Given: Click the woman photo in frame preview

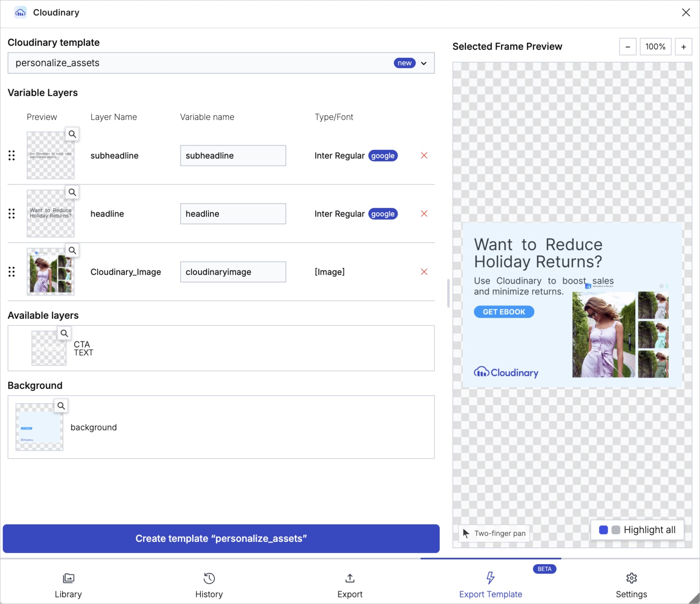Looking at the screenshot, I should [x=604, y=335].
